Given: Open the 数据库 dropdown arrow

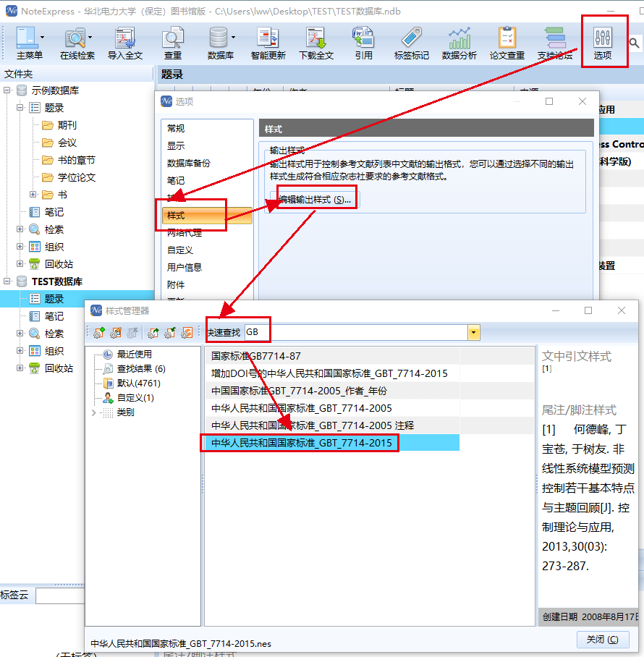Looking at the screenshot, I should [234, 38].
